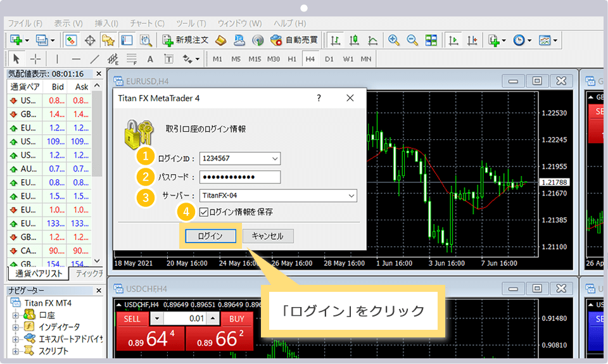Open the chart templates icon
Image resolution: width=608 pixels, height=364 pixels.
[x=545, y=40]
